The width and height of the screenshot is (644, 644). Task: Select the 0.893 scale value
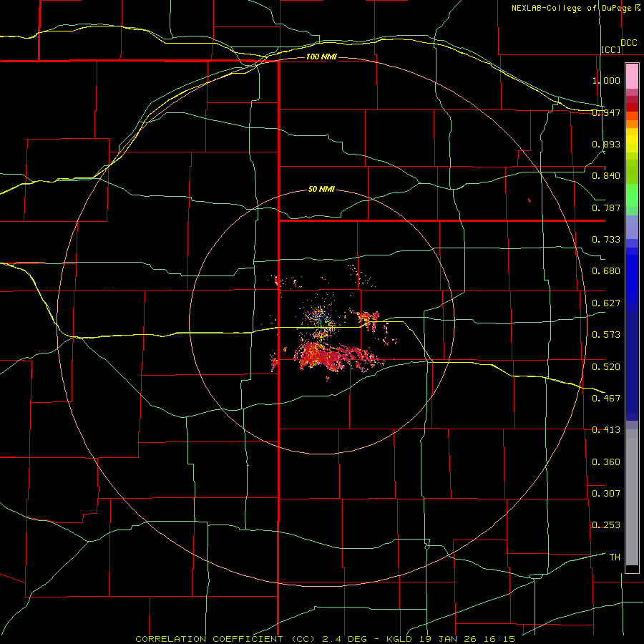(606, 144)
